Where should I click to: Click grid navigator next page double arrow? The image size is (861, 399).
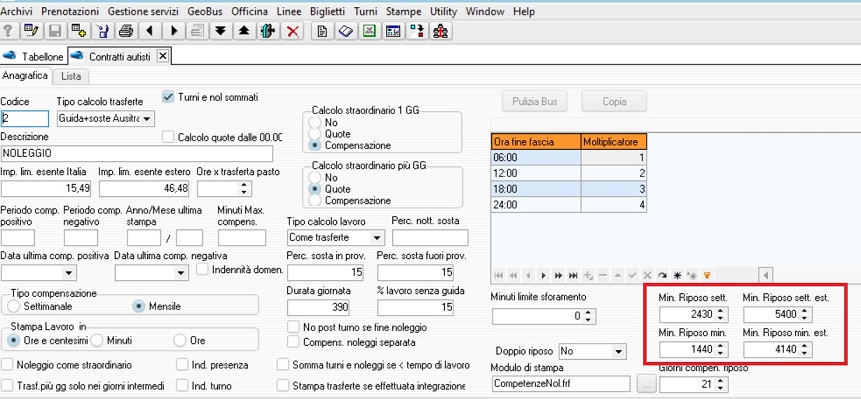click(x=558, y=275)
